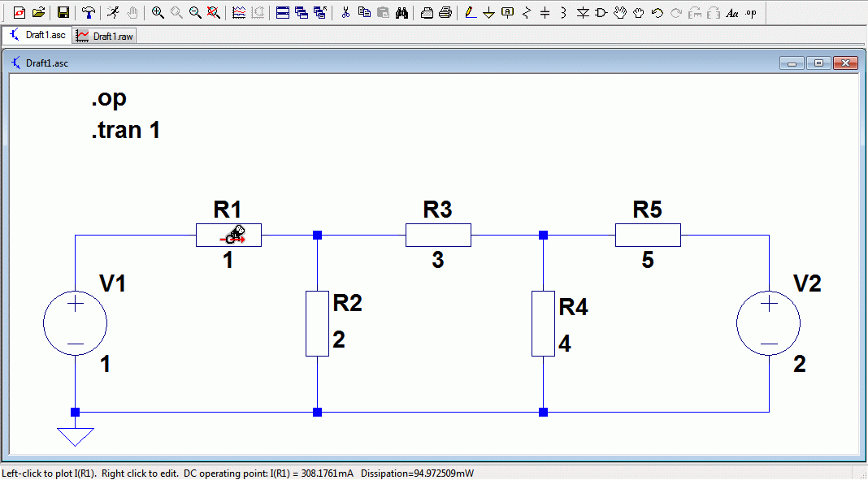Click the Undo toolbar button
Image resolution: width=868 pixels, height=480 pixels.
coord(657,12)
